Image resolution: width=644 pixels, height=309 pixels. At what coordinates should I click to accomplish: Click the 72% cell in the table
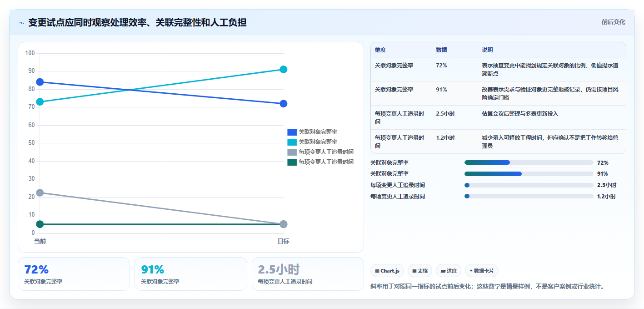coord(441,66)
